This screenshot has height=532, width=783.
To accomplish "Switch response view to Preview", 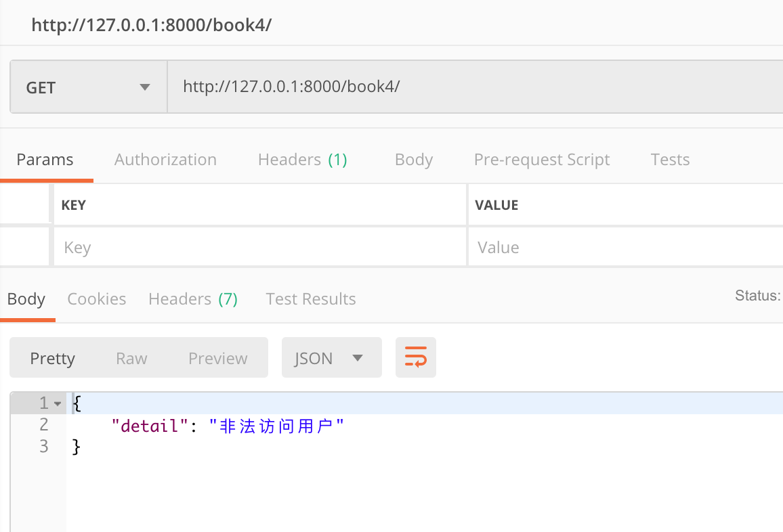I will (x=217, y=358).
